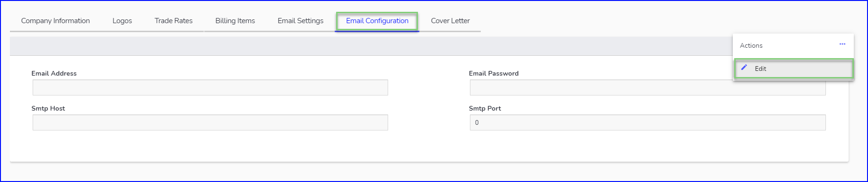Click the Smtp Host label
Image resolution: width=868 pixels, height=182 pixels.
(x=48, y=108)
